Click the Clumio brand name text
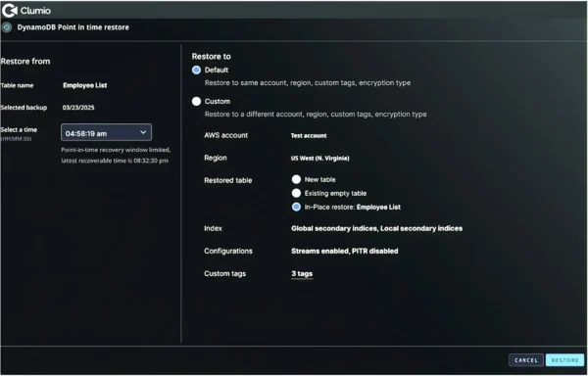 point(35,11)
